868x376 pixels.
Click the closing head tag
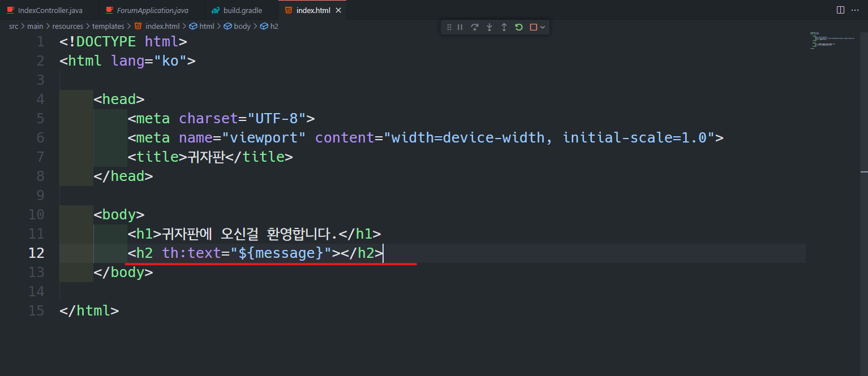(123, 176)
